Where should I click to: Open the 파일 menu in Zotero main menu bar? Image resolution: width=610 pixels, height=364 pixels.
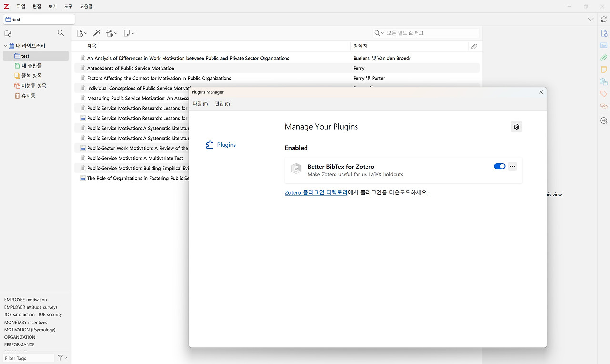coord(21,6)
